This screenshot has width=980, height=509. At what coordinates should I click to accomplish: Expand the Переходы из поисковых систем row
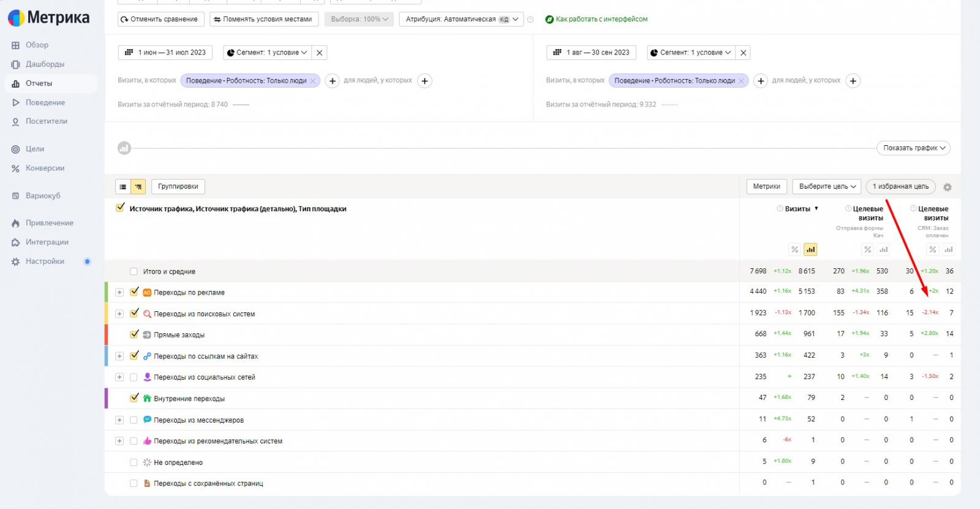119,314
